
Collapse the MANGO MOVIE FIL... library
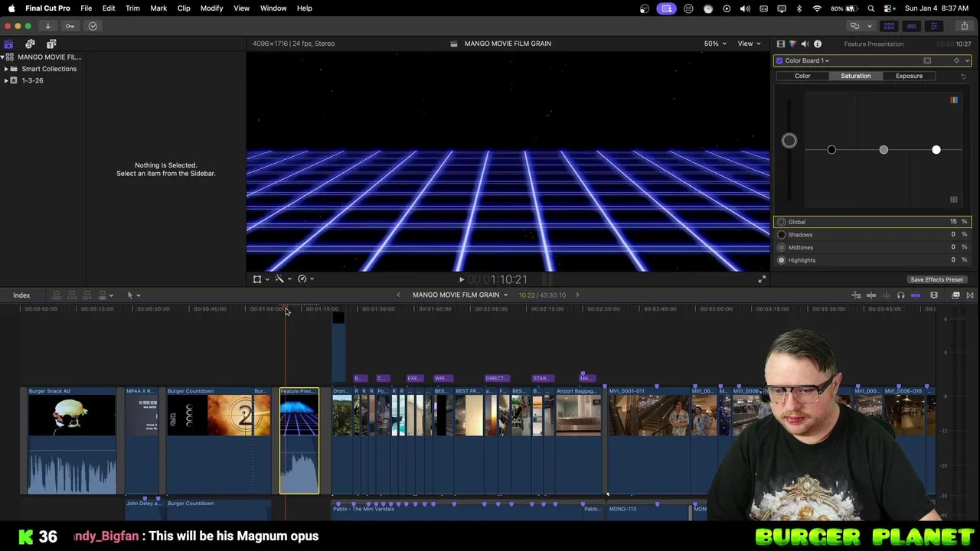3,57
